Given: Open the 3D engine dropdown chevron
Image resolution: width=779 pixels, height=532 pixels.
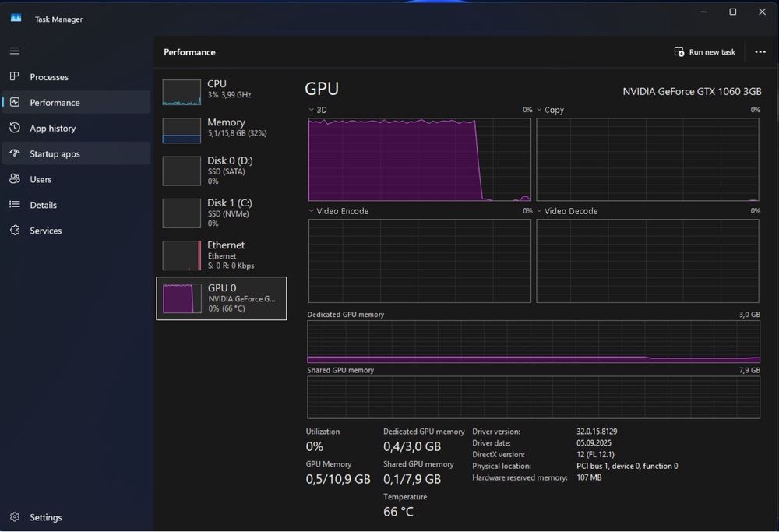Looking at the screenshot, I should 311,110.
